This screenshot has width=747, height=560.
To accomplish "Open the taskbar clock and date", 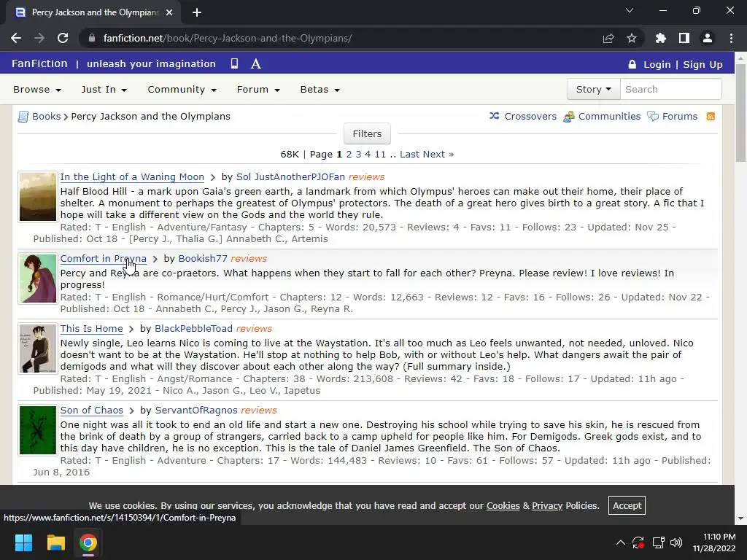I will (713, 542).
